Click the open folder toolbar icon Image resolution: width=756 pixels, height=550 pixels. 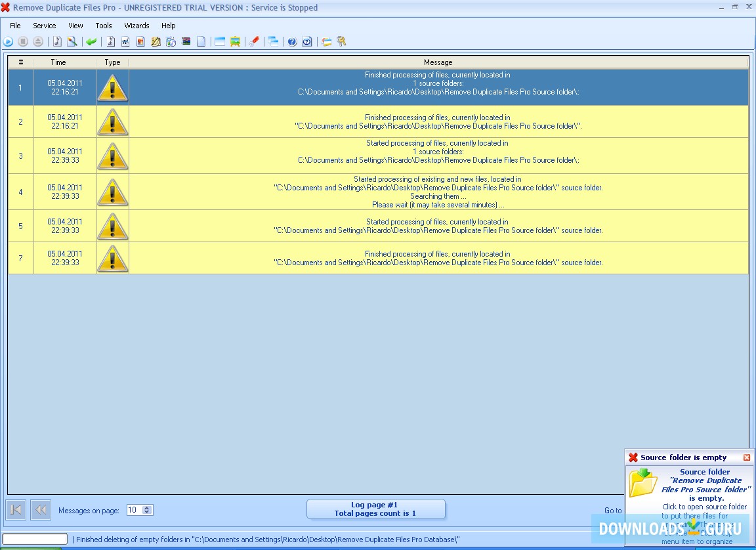[x=326, y=41]
